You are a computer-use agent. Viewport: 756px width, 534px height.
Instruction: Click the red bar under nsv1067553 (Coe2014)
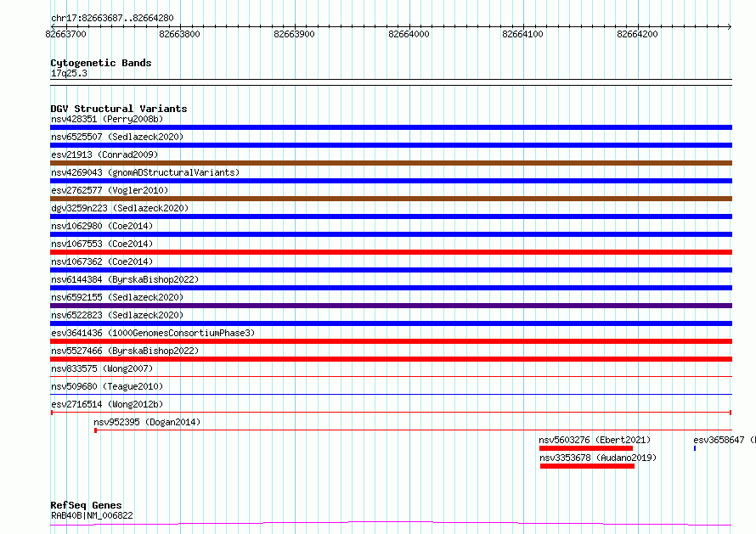pyautogui.click(x=391, y=252)
